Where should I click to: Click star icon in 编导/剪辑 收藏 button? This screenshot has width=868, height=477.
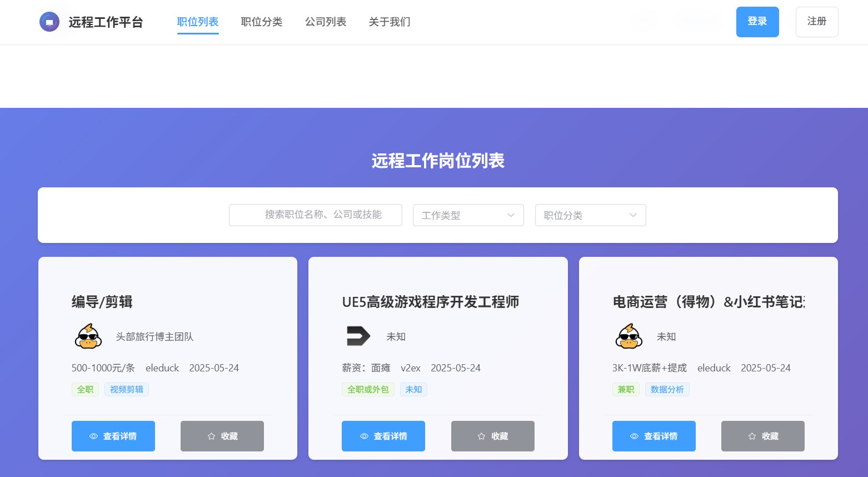211,436
